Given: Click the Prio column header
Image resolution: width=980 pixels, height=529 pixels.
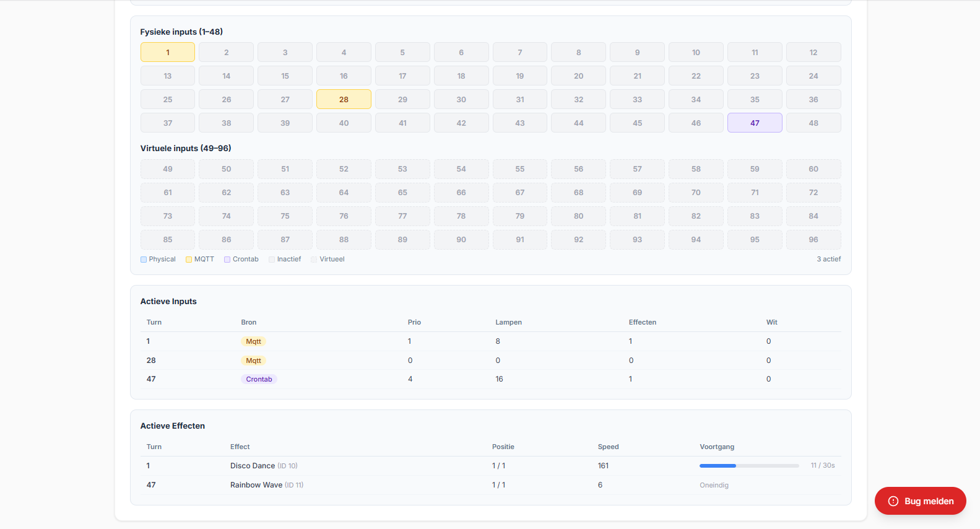Looking at the screenshot, I should (414, 322).
